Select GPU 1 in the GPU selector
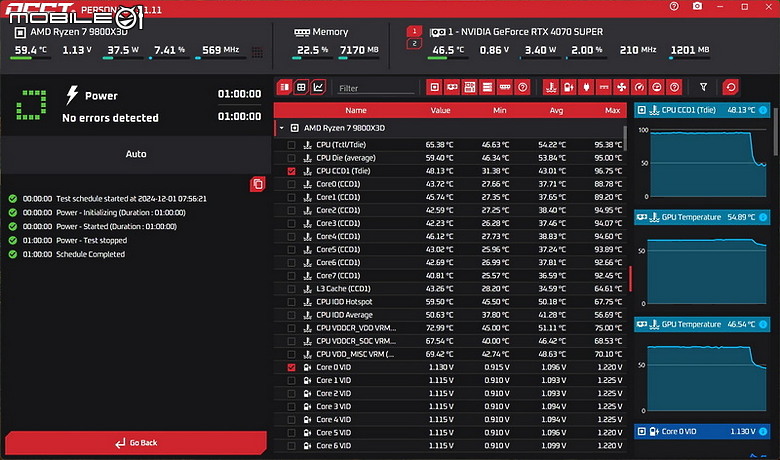This screenshot has height=460, width=780. coord(414,31)
